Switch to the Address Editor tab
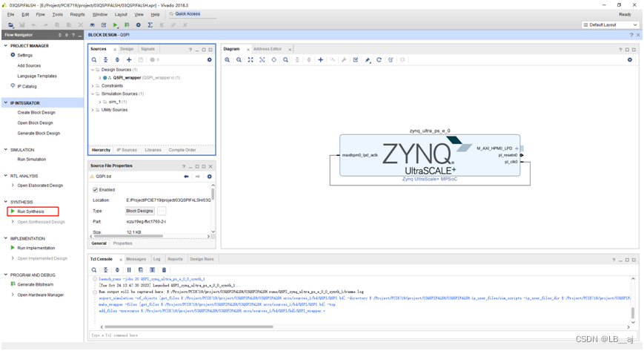Viewport: 644px width, 351px height. tap(268, 49)
